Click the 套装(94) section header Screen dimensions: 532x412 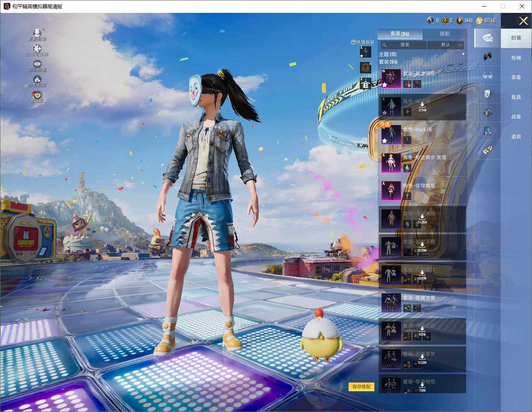coord(388,62)
